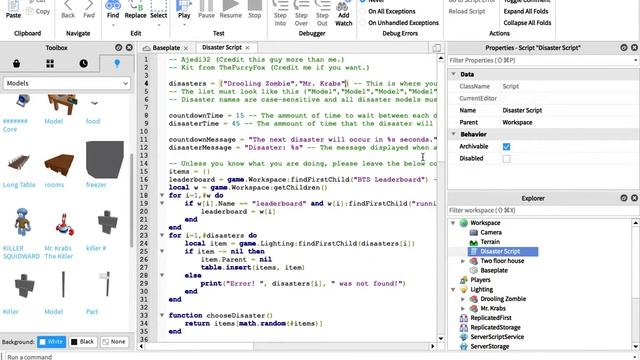
Task: Click Expand All Folds
Action: tap(526, 11)
